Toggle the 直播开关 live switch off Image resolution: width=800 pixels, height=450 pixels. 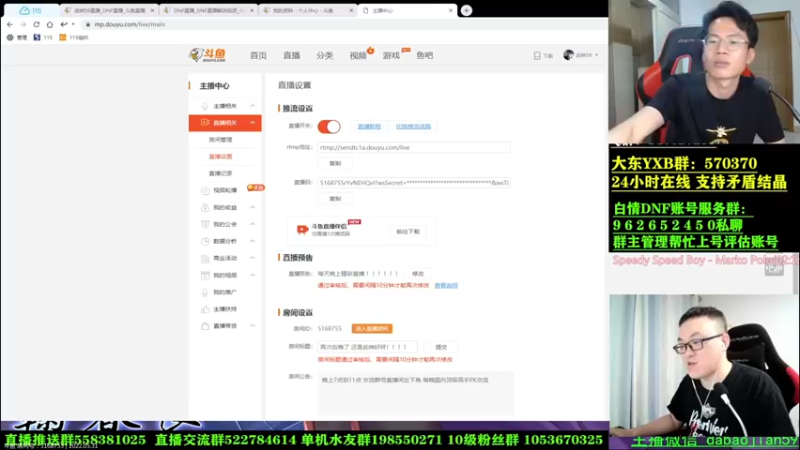click(329, 127)
